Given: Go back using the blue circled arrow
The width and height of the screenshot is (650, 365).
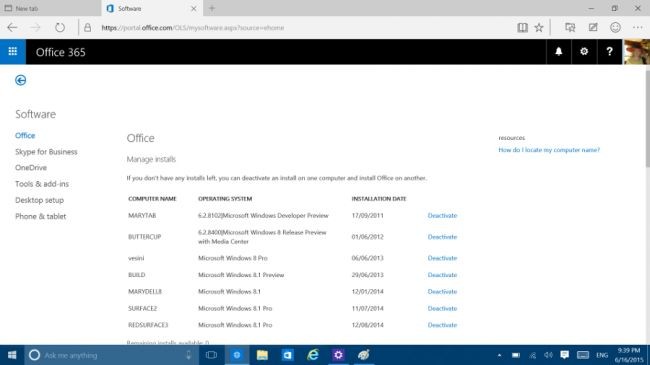Looking at the screenshot, I should [x=20, y=80].
